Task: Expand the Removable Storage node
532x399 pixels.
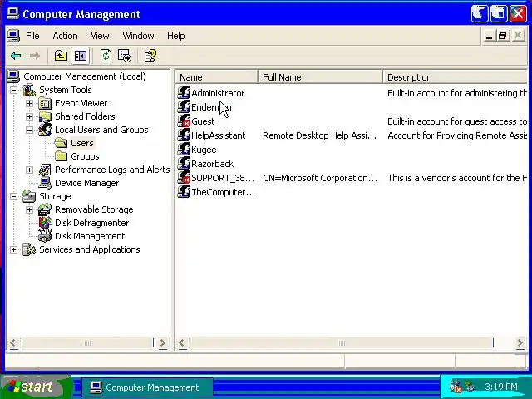Action: point(30,209)
